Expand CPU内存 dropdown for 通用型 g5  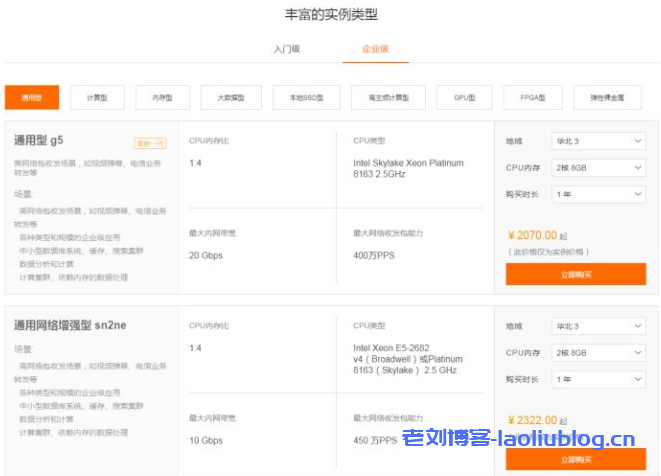tap(598, 168)
